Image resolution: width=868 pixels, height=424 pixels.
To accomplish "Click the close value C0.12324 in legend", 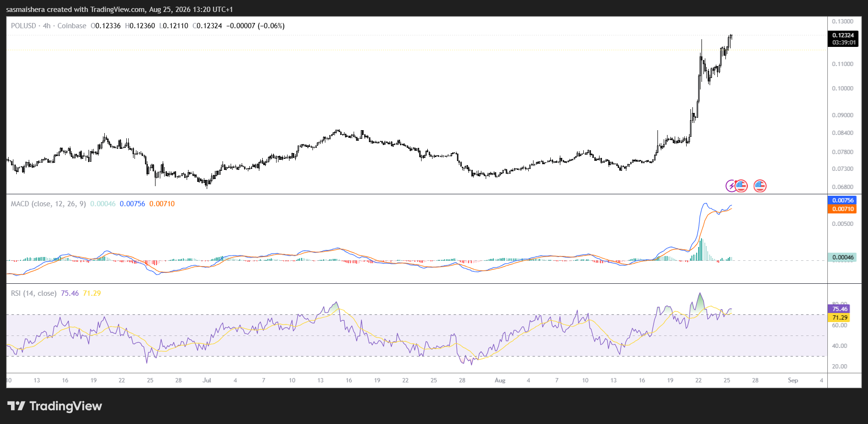I will [207, 26].
